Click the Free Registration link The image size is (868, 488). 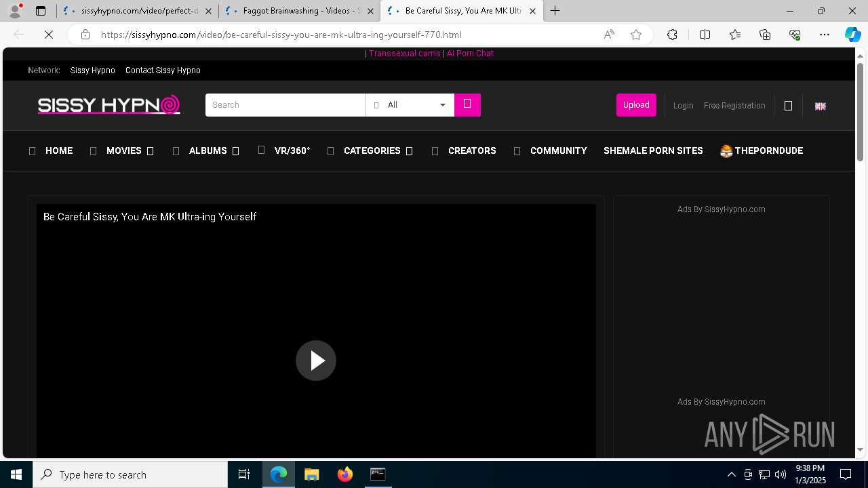click(734, 106)
